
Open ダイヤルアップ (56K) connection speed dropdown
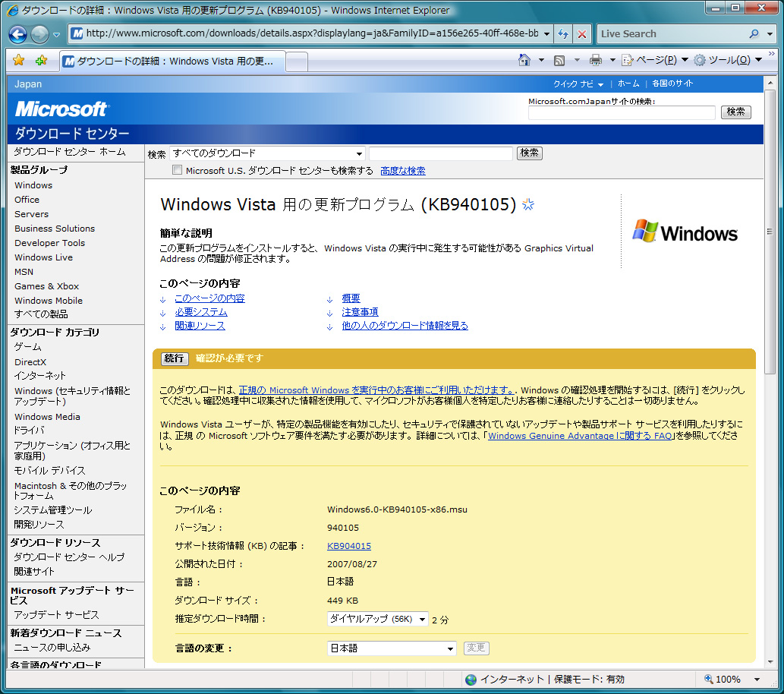point(377,619)
